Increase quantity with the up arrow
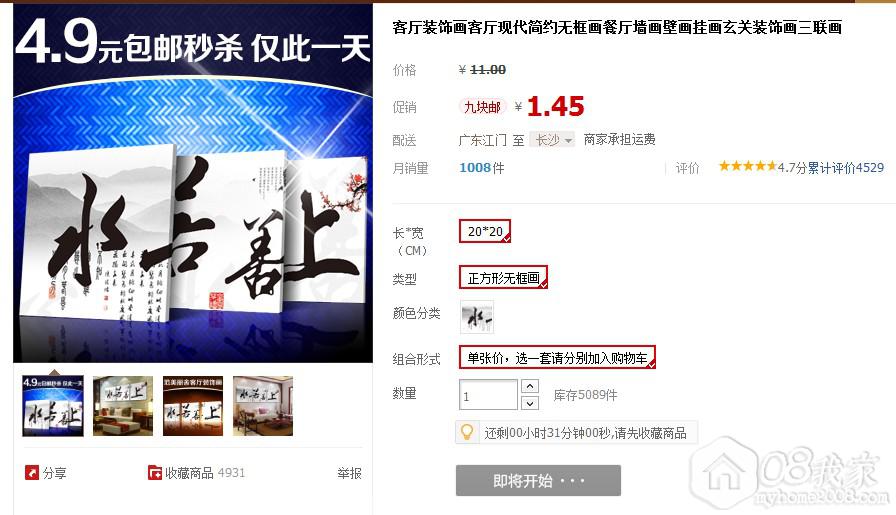 tap(530, 386)
